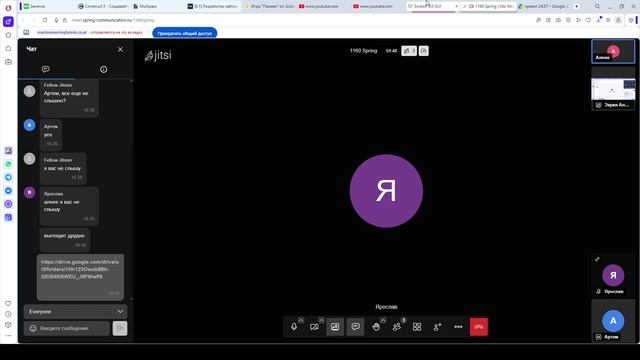Open the Google Drive link in chat
The width and height of the screenshot is (640, 360).
(80, 269)
